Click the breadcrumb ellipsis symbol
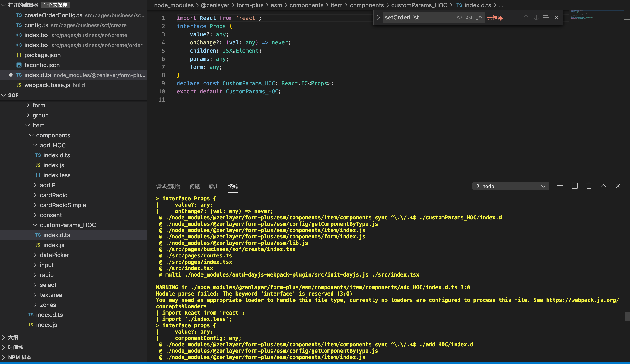This screenshot has width=630, height=364. (x=501, y=5)
